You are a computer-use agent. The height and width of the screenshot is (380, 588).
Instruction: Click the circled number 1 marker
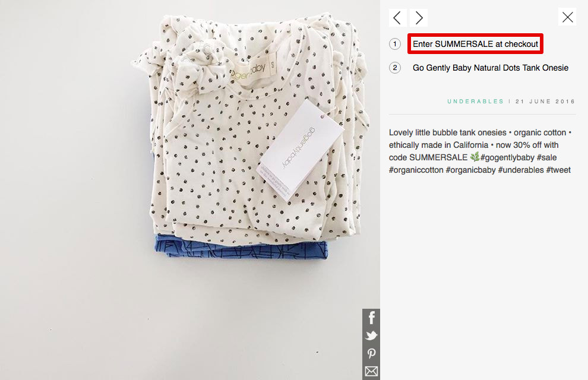tap(395, 44)
